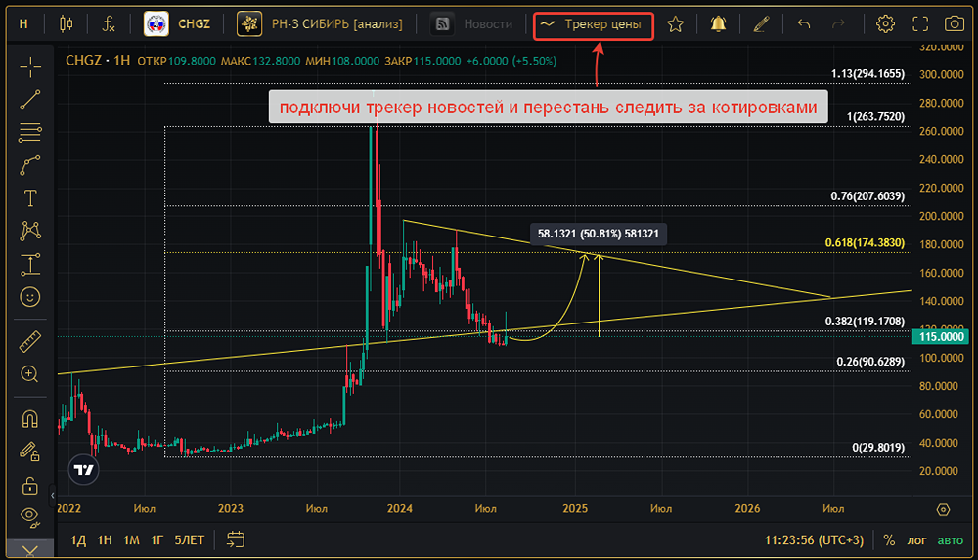Select the 1(263.7520) Fibonacci level

(x=875, y=116)
